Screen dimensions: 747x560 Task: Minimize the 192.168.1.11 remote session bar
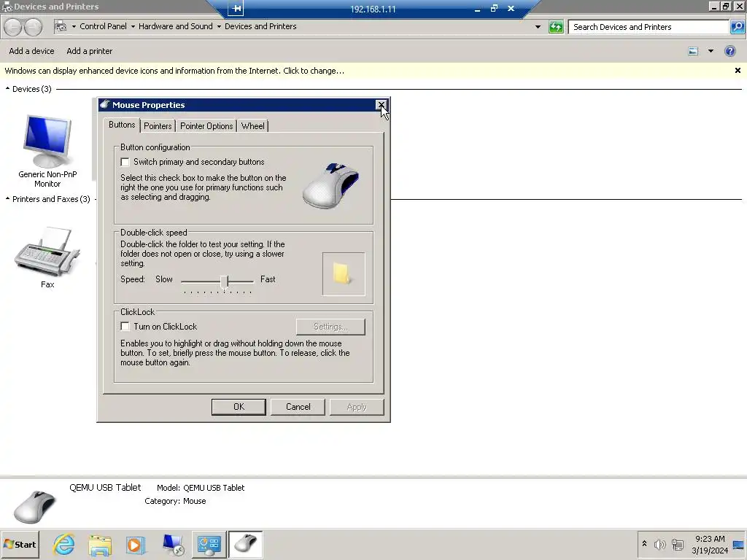[x=477, y=9]
